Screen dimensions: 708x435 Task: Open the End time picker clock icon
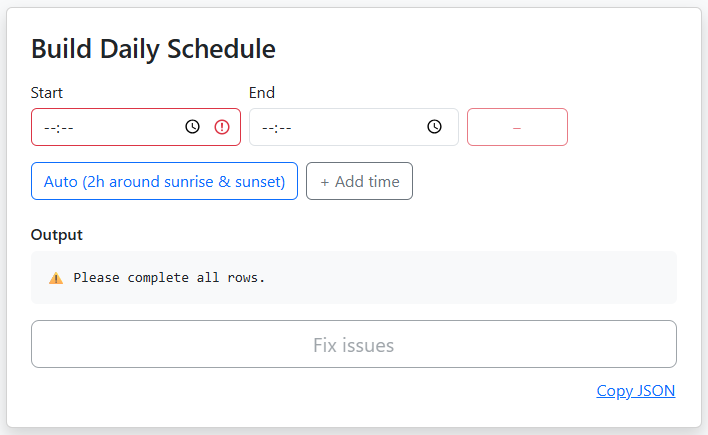tap(434, 127)
